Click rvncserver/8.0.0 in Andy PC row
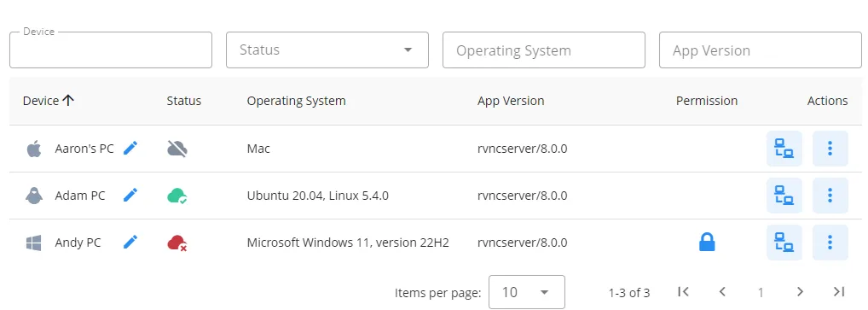Image resolution: width=868 pixels, height=310 pixels. coord(523,243)
